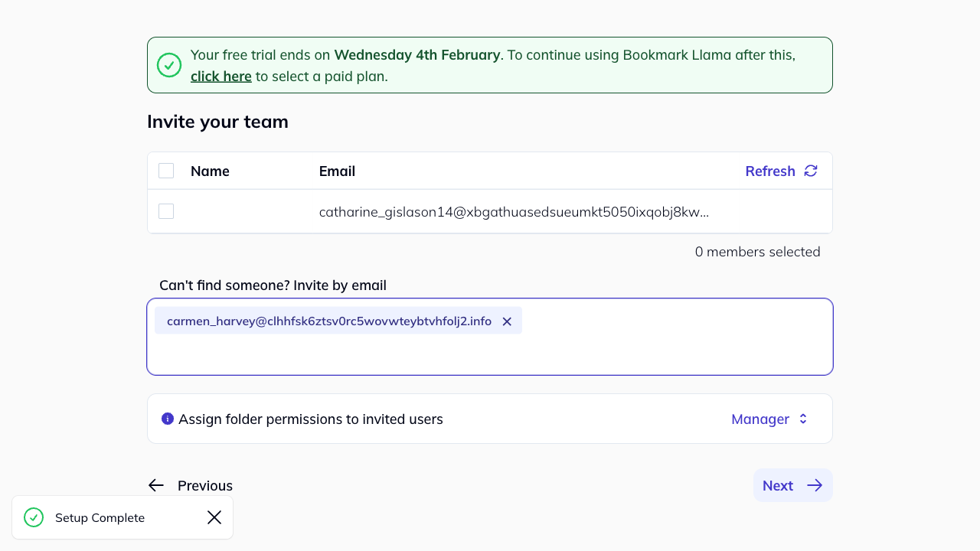Open the Manager permissions dropdown
Image resolution: width=980 pixels, height=551 pixels.
coord(760,419)
